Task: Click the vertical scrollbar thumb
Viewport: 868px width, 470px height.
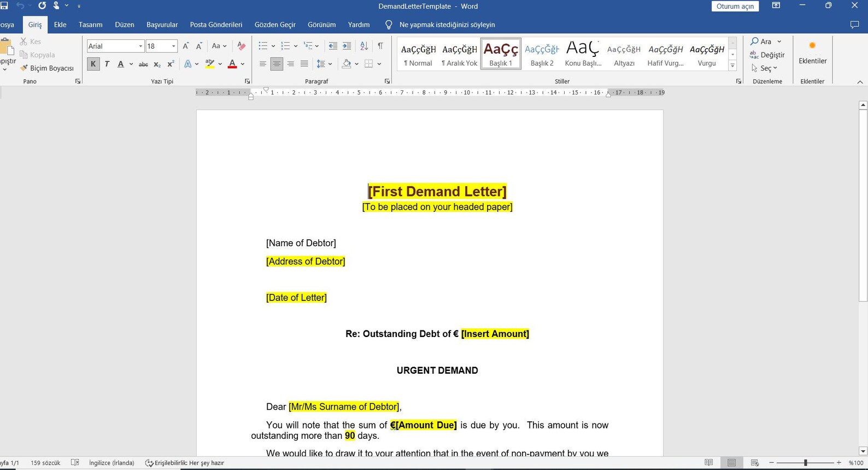Action: [x=863, y=205]
